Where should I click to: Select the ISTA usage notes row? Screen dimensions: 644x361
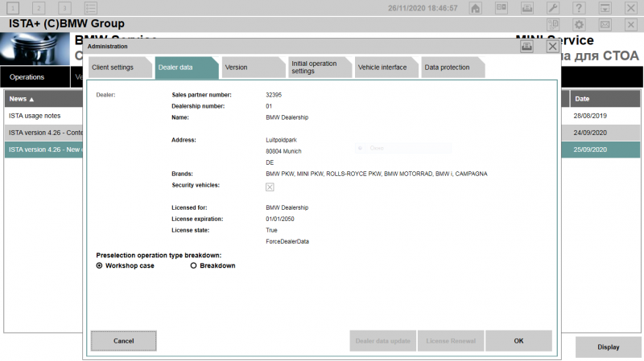44,116
